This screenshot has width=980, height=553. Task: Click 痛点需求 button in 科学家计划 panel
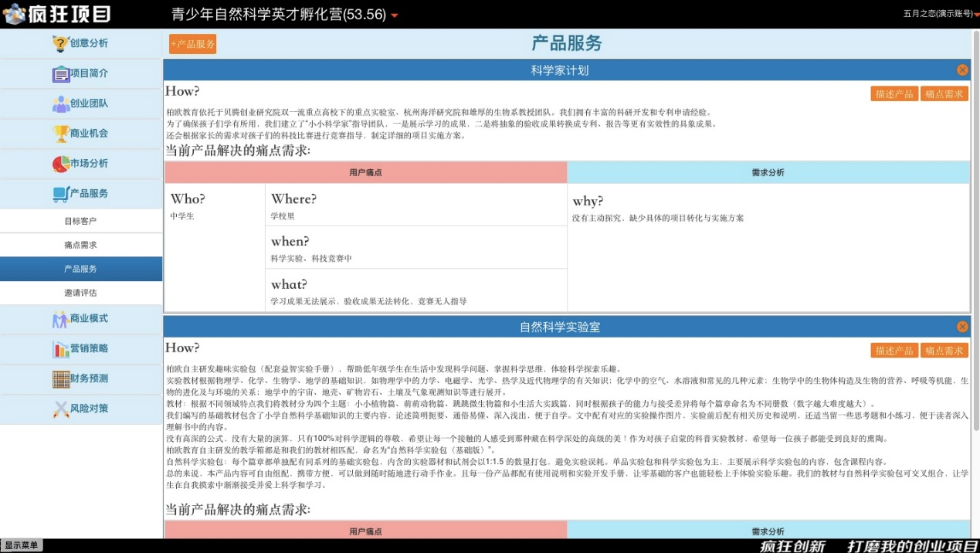[944, 94]
